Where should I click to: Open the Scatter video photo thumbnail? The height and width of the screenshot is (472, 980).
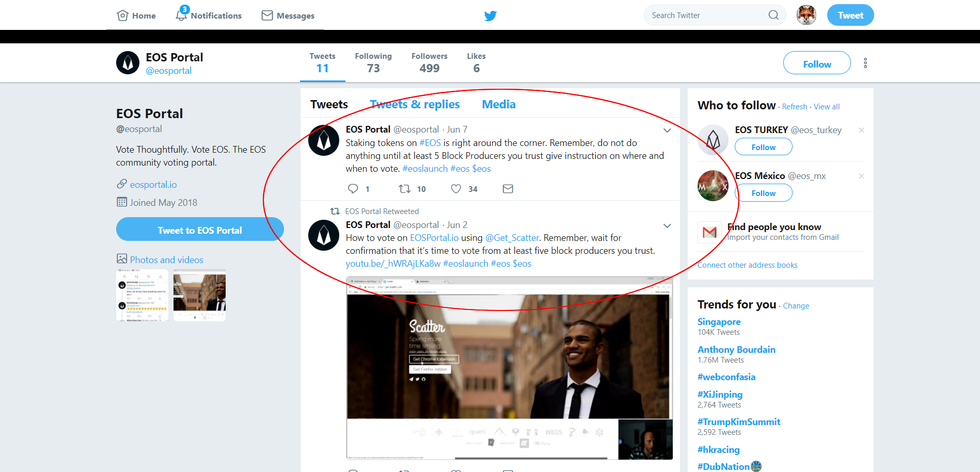(199, 295)
